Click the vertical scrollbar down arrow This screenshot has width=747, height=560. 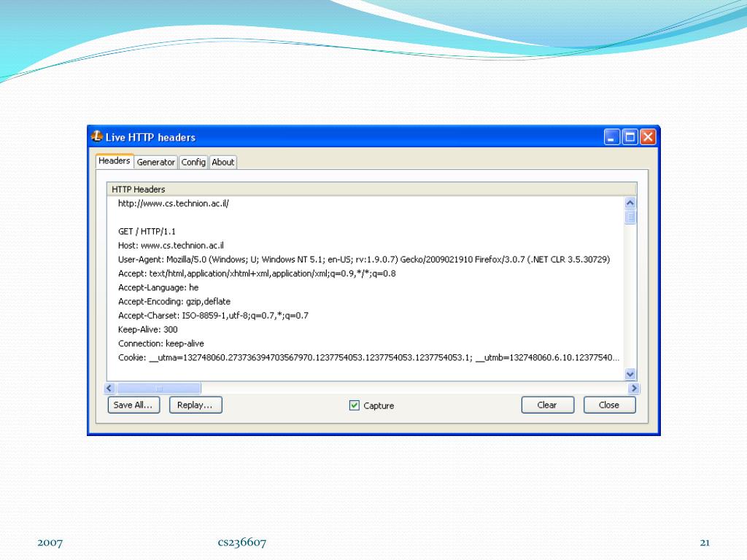point(630,374)
